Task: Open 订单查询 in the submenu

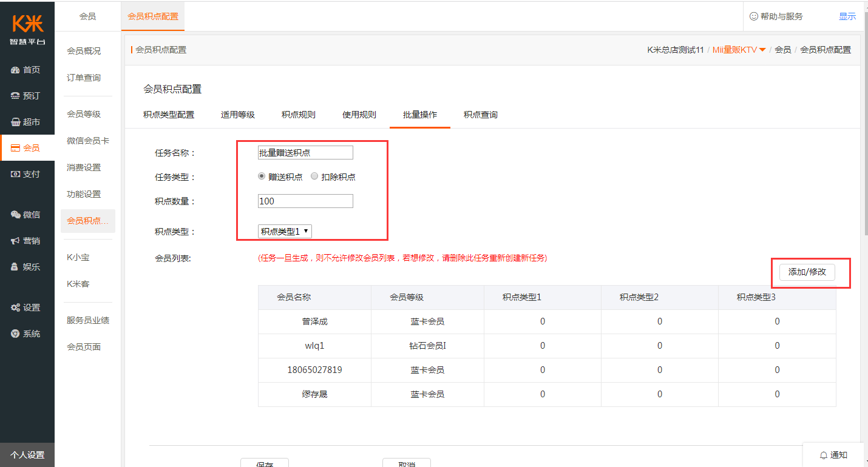Action: (84, 78)
